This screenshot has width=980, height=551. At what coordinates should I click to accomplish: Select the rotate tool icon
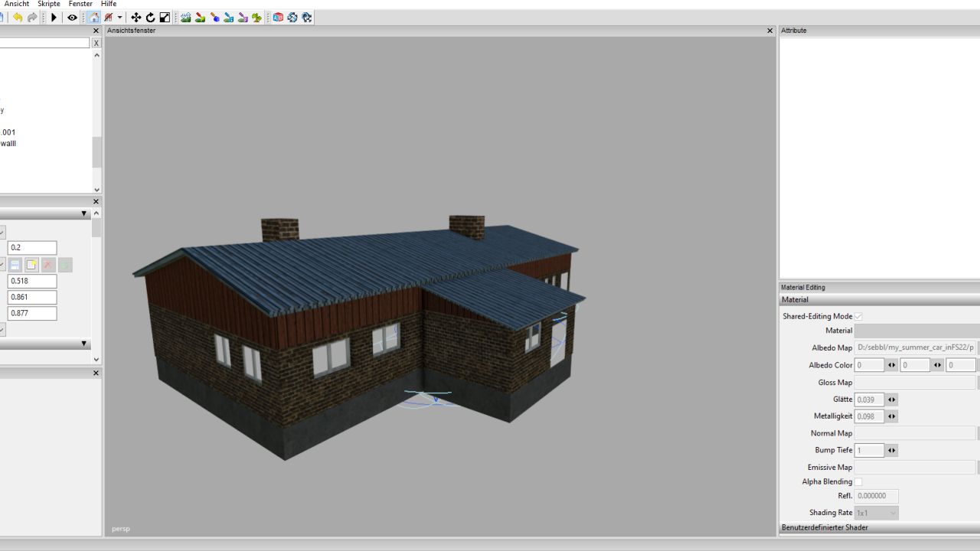(x=150, y=18)
